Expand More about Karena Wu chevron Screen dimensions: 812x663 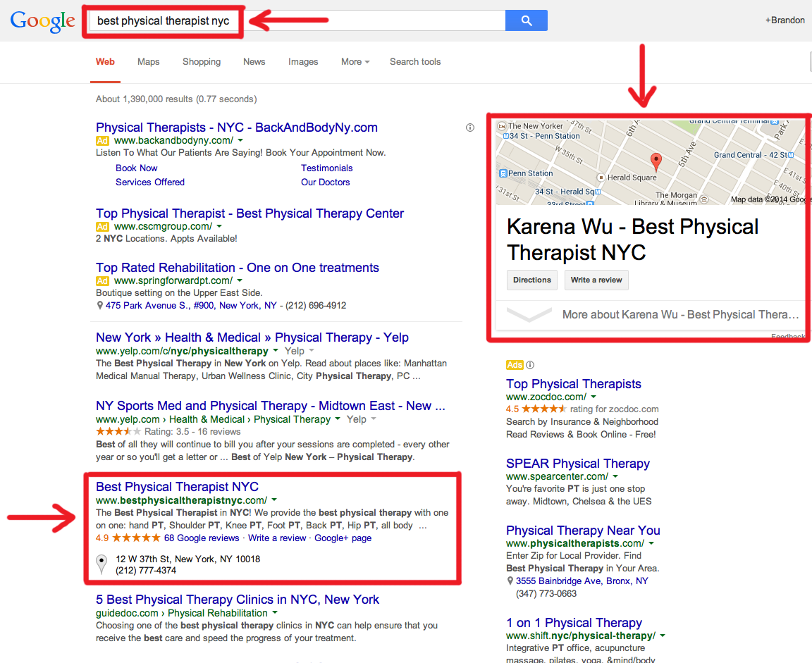click(x=529, y=315)
